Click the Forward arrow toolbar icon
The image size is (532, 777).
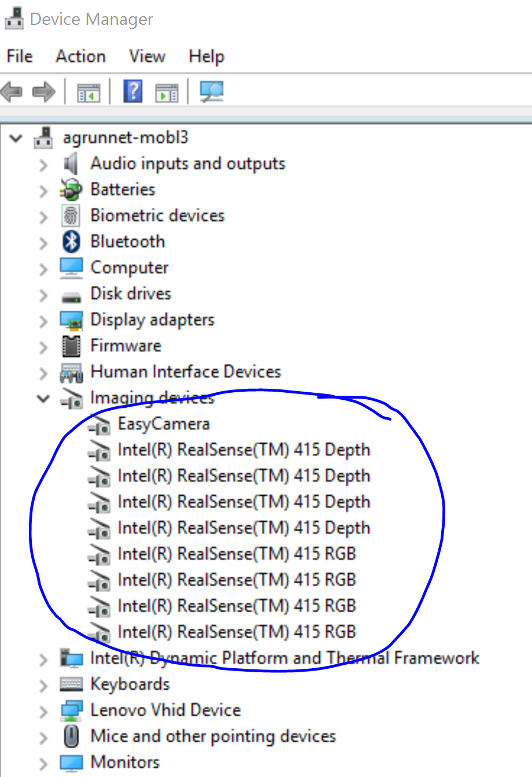[x=44, y=91]
